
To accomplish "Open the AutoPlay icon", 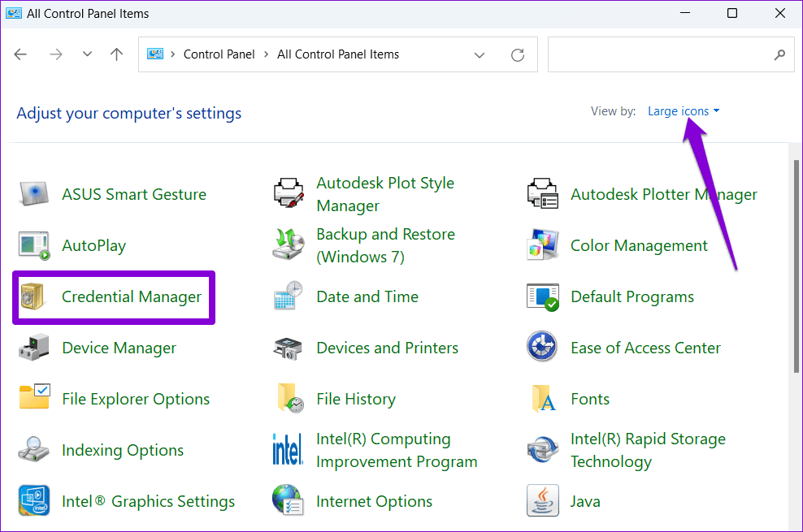I will coord(34,245).
